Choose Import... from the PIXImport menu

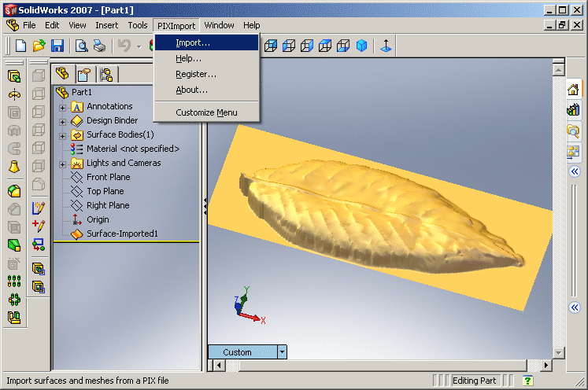[x=206, y=42]
